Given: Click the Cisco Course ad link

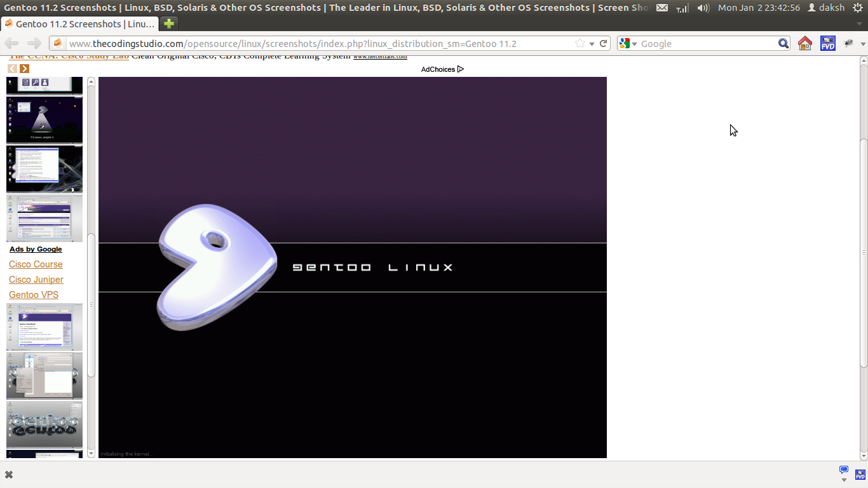Looking at the screenshot, I should click(x=36, y=264).
